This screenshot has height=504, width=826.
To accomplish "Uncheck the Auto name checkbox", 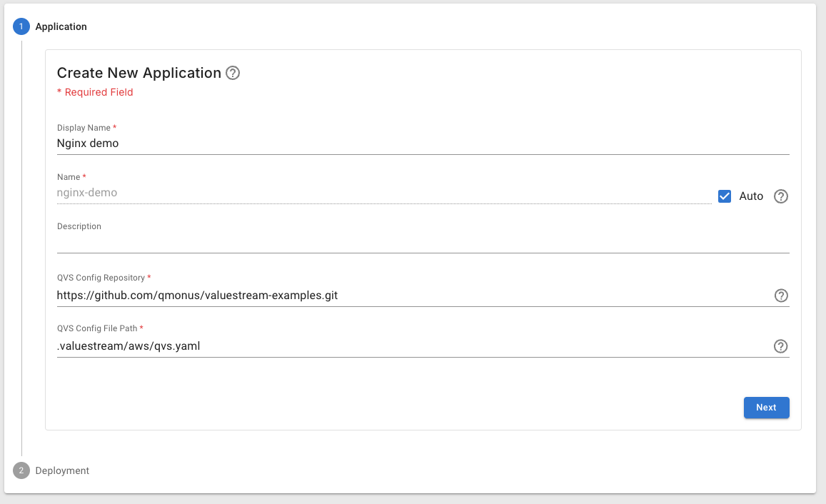I will 725,196.
